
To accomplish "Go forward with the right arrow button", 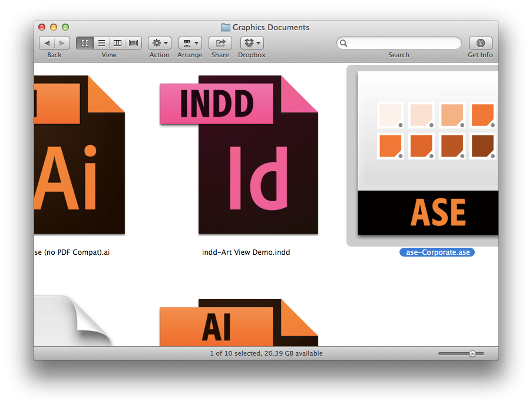I will [62, 43].
